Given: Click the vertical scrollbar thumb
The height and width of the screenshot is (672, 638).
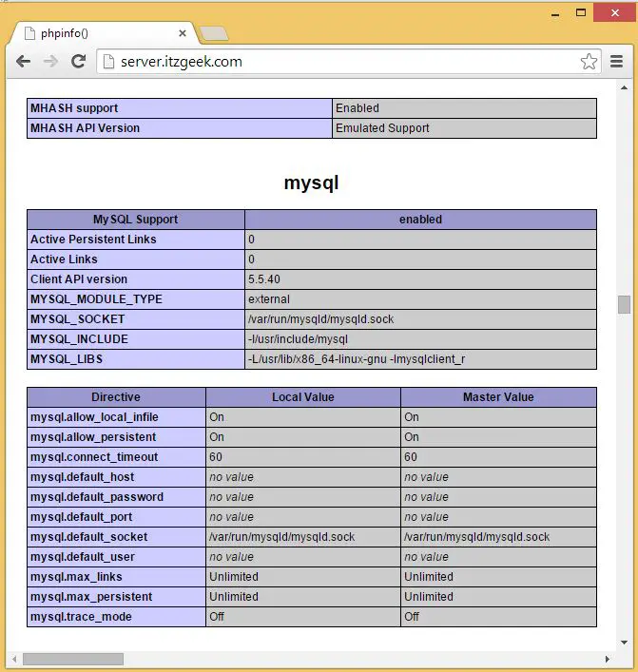Looking at the screenshot, I should 625,305.
